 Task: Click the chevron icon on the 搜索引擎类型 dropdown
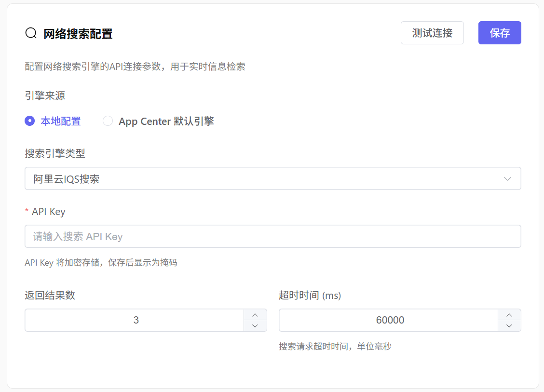(x=507, y=178)
